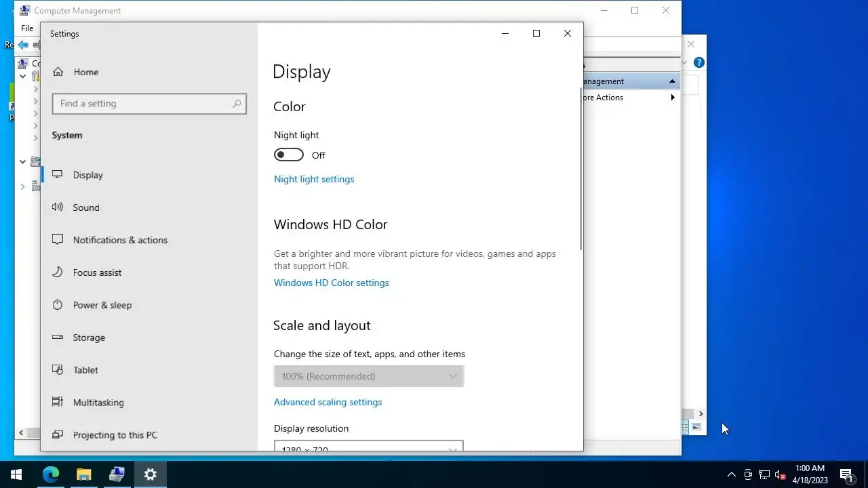Click the Tablet label in the sidebar
This screenshot has height=488, width=868.
(x=85, y=370)
